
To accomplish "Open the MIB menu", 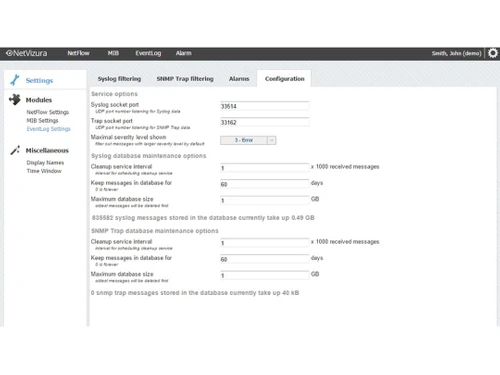I will pyautogui.click(x=113, y=53).
